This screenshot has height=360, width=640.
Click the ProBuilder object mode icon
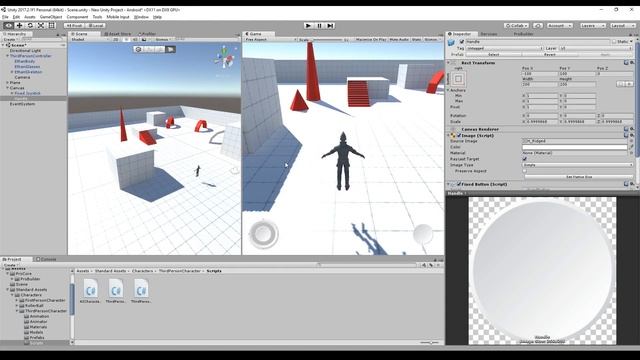tap(138, 49)
